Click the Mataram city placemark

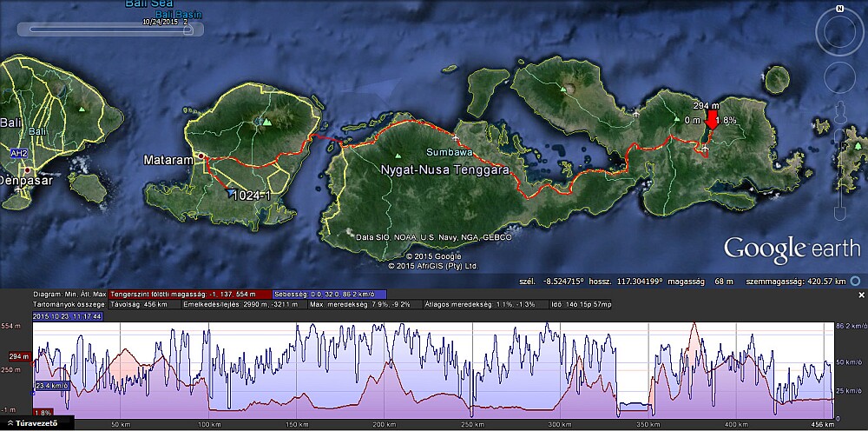(x=201, y=156)
